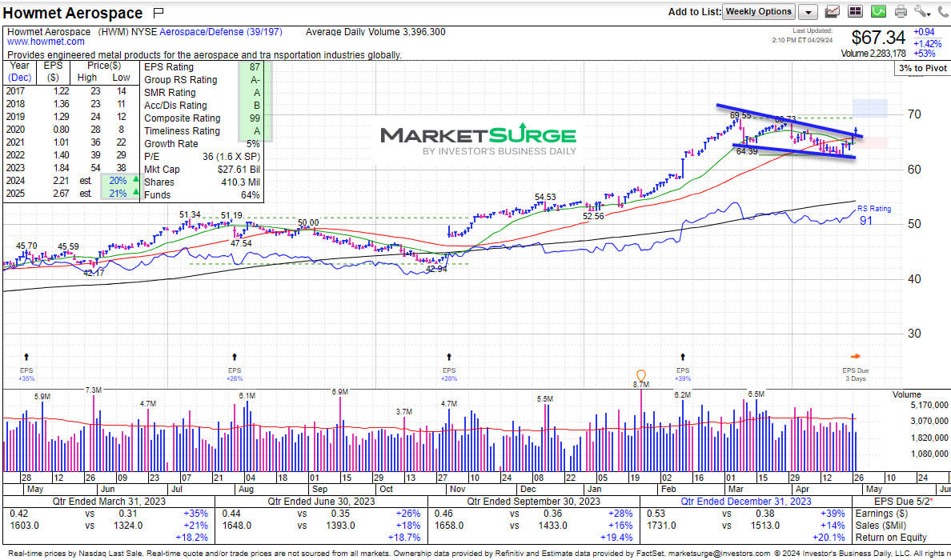Click the Timeliness Rating row
Viewport: 951px width, 560px height.
tap(202, 131)
